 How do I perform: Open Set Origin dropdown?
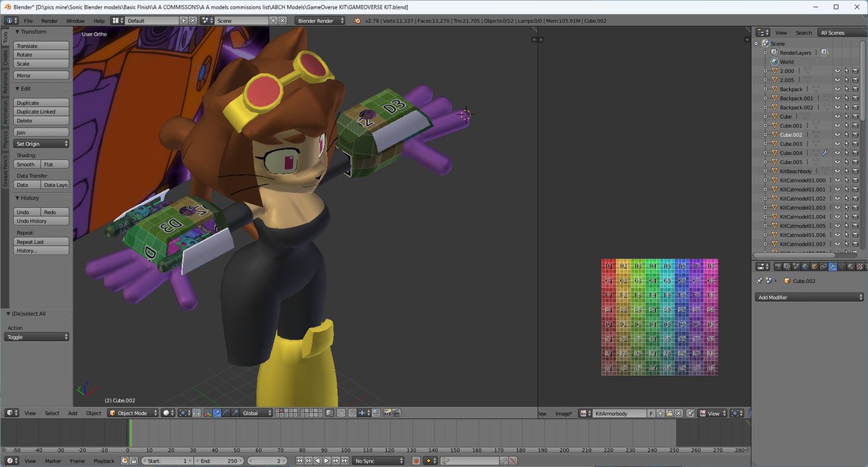tap(41, 143)
